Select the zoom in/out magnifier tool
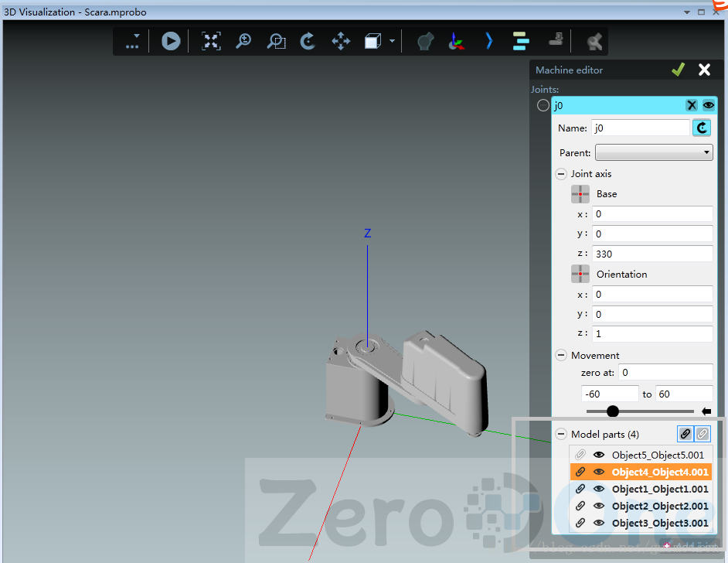Viewport: 728px width, 563px height. coord(243,41)
